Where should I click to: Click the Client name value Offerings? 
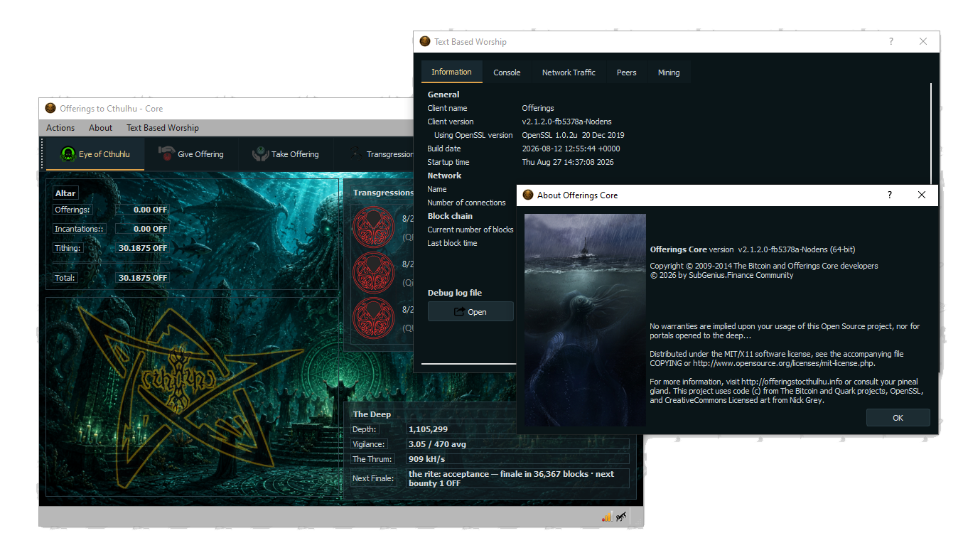[538, 108]
